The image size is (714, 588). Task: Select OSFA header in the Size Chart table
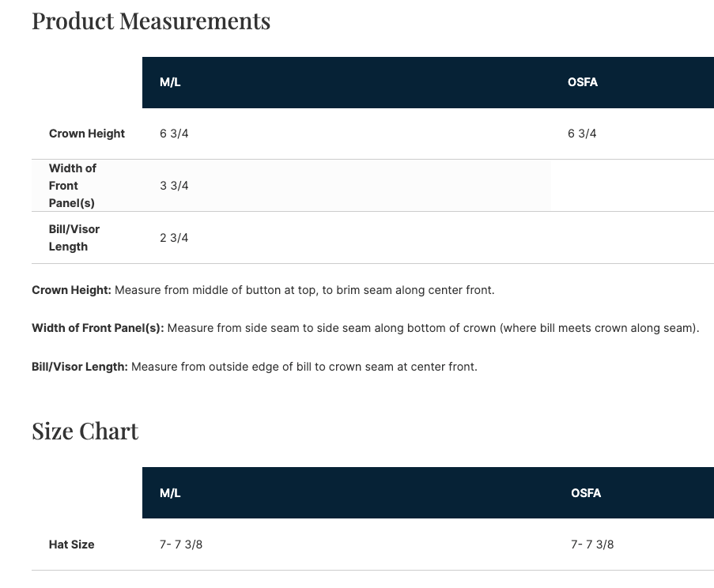586,493
